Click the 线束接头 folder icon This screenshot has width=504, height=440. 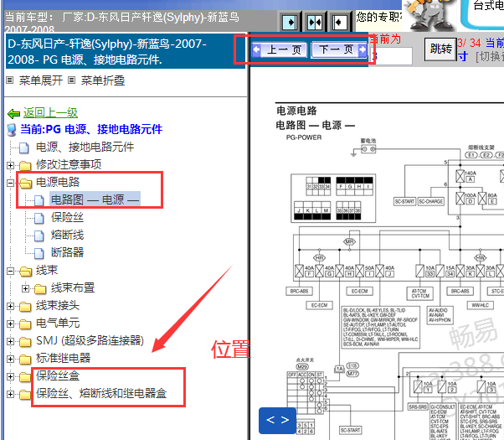tap(25, 307)
